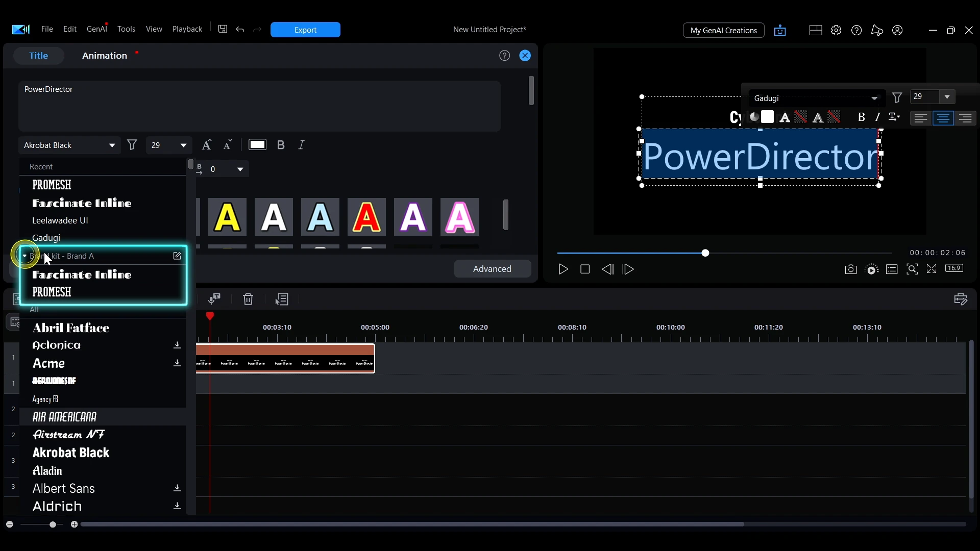
Task: Open the Edit menu
Action: pyautogui.click(x=70, y=29)
